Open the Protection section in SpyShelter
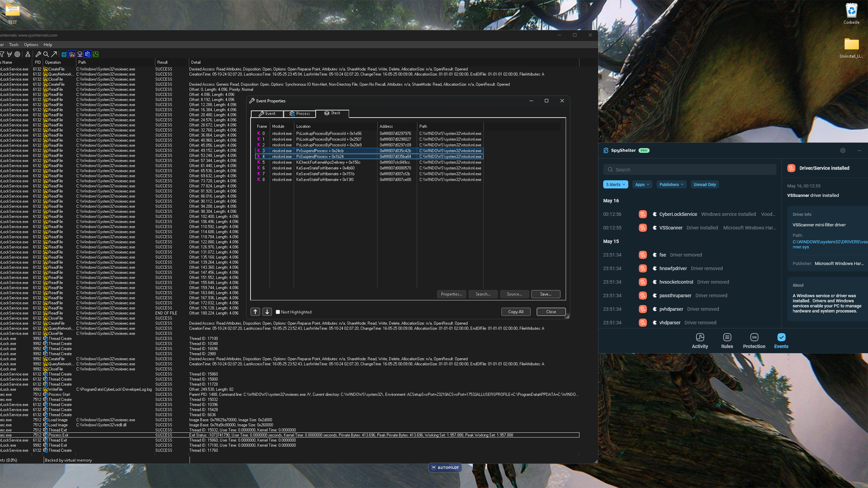Screen dimensions: 868x488 (754, 341)
